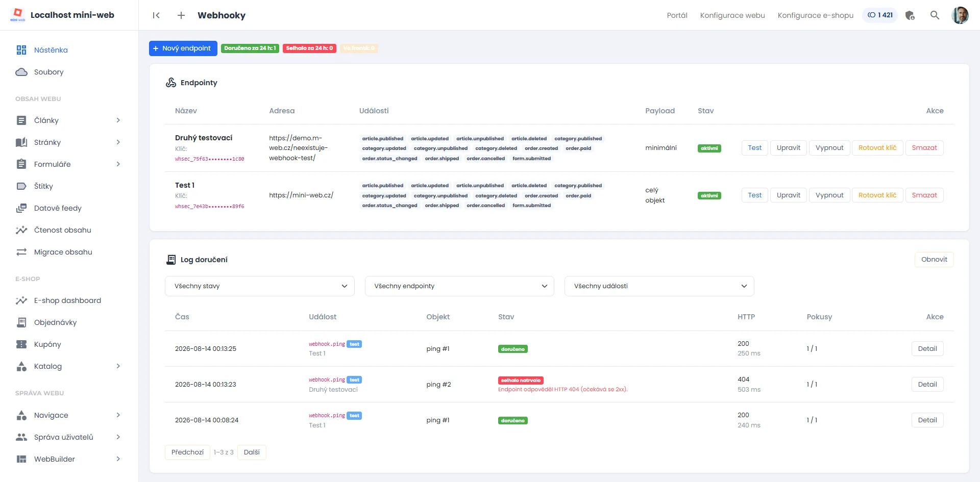Open the shield settings icon in header
Viewport: 980px width, 482px height.
coord(910,15)
